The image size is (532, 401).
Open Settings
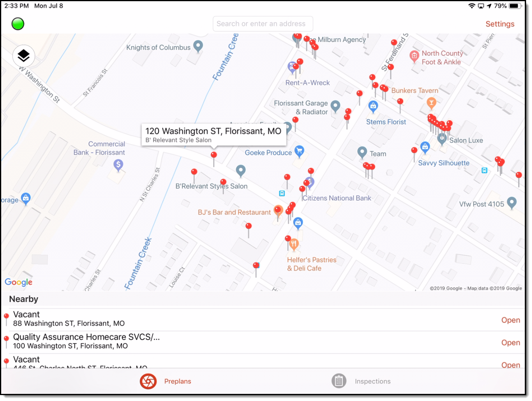500,24
